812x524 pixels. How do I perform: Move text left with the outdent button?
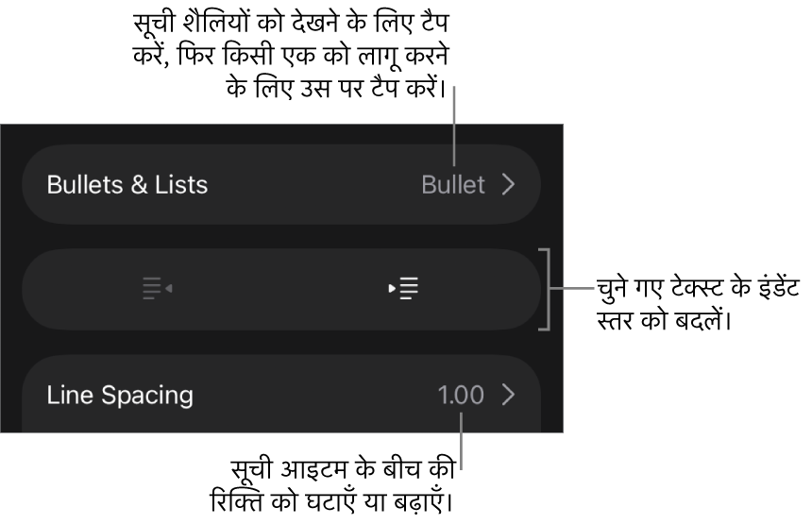pyautogui.click(x=157, y=289)
